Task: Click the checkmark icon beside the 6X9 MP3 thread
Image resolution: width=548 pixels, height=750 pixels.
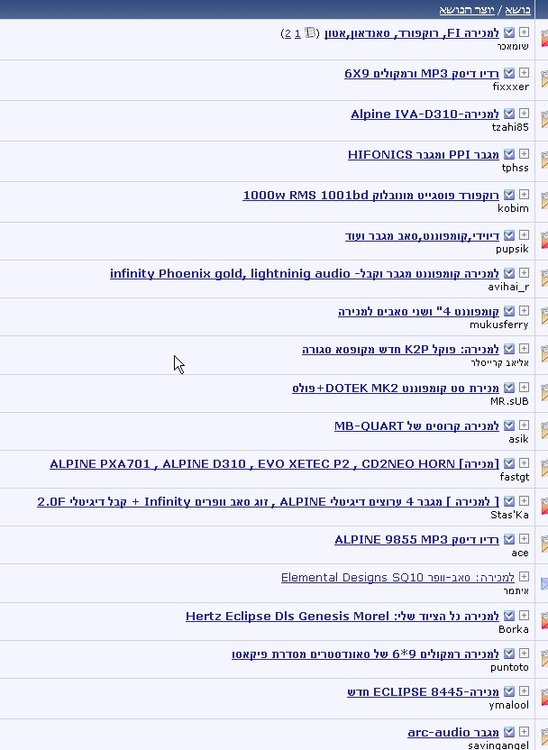Action: [x=509, y=73]
